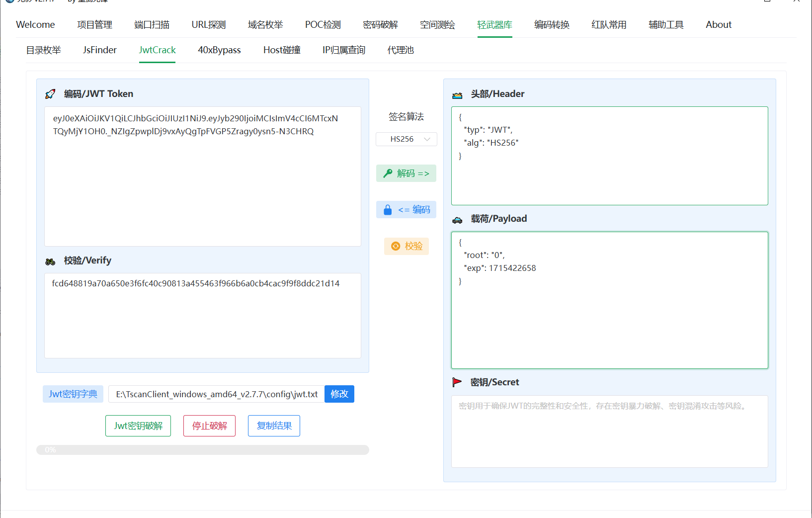
Task: Focus the 头部/Header JSON editor
Action: click(x=610, y=156)
